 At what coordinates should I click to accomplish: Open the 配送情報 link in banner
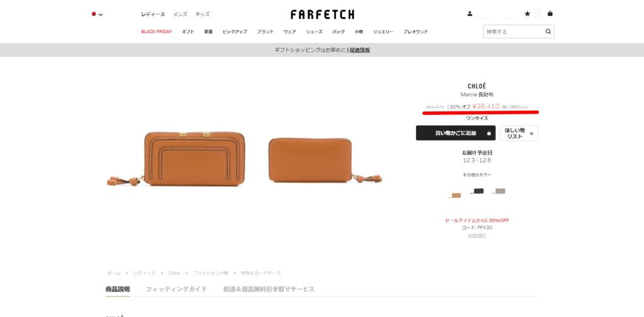point(360,50)
